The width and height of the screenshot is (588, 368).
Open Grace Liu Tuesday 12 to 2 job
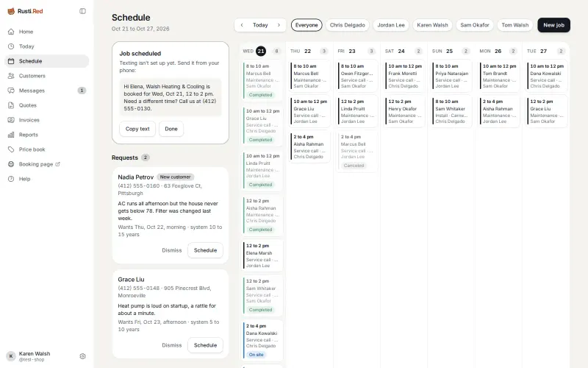(x=546, y=111)
